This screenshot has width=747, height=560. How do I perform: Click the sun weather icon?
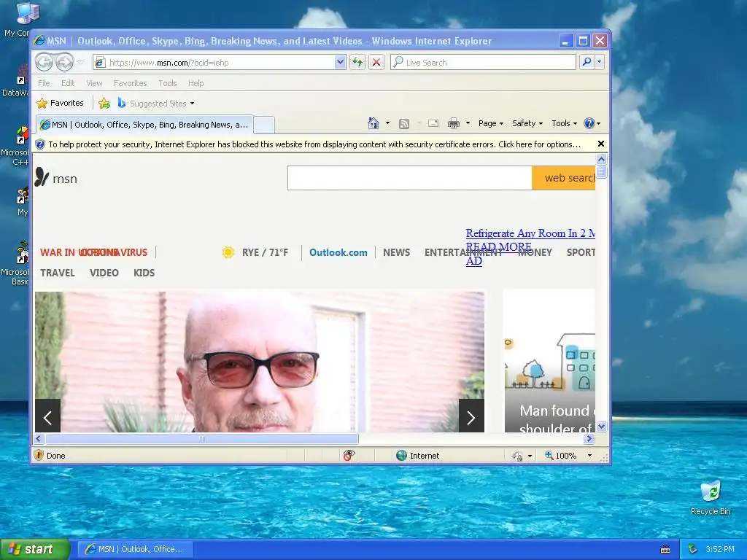tap(228, 252)
